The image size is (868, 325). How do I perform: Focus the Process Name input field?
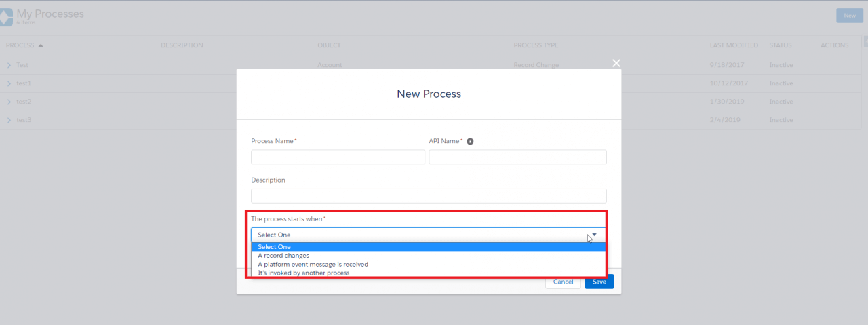click(x=338, y=157)
